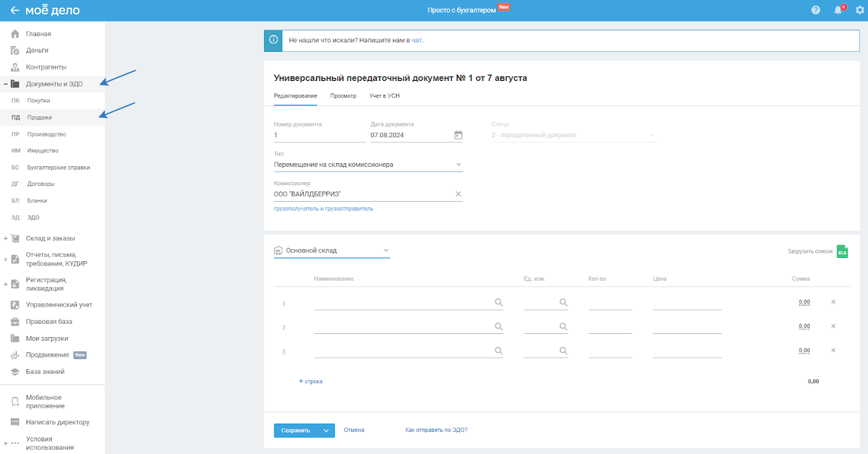Click the XLS upload list icon
Viewport: 868px width, 454px height.
841,252
